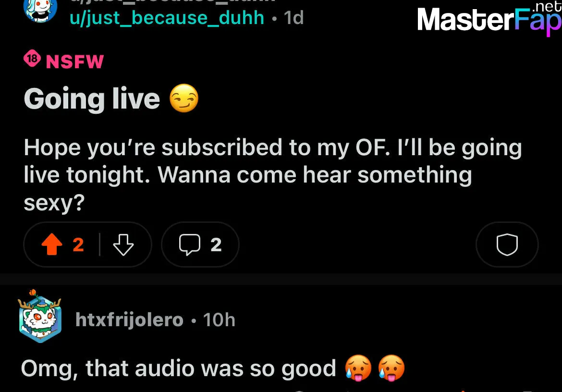Upvote the Going live post

pyautogui.click(x=52, y=245)
